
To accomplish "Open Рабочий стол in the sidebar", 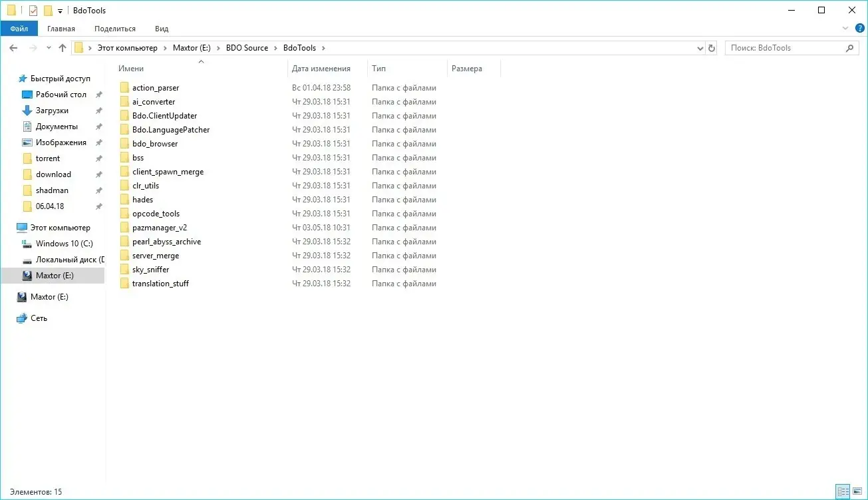I will point(61,95).
